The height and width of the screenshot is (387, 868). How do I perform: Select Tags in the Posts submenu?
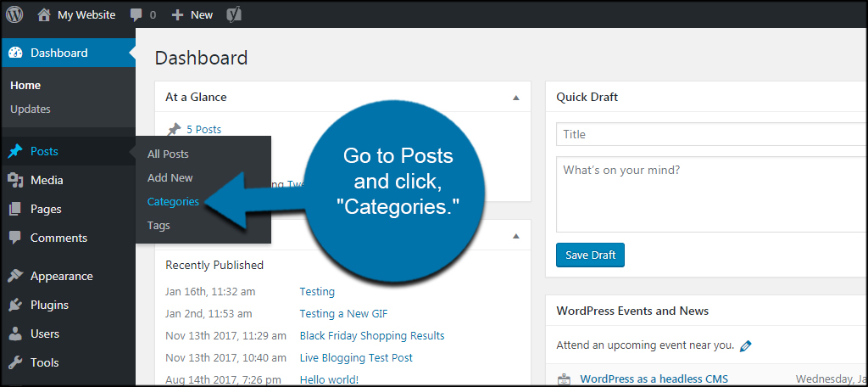click(x=159, y=226)
